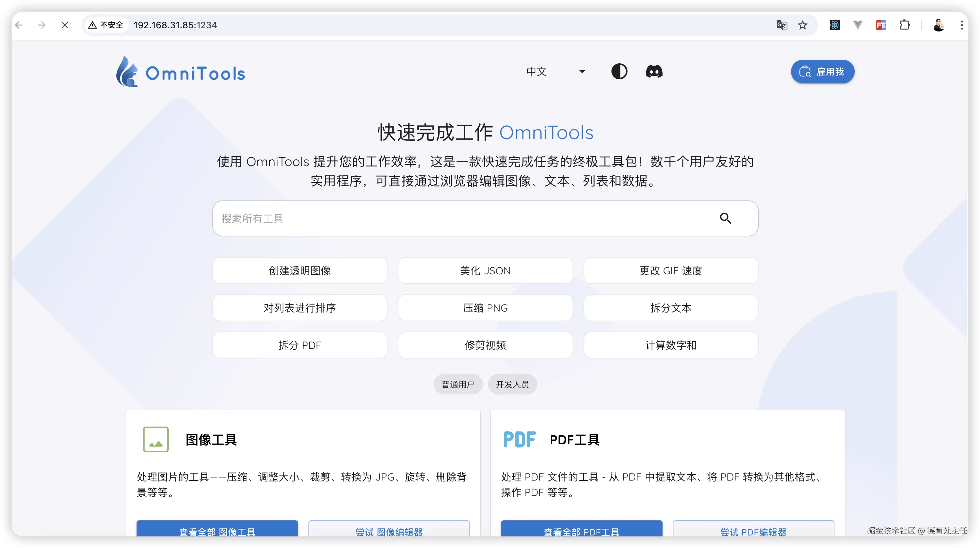Expand the 中文 language dropdown
The height and width of the screenshot is (548, 980).
pyautogui.click(x=556, y=72)
